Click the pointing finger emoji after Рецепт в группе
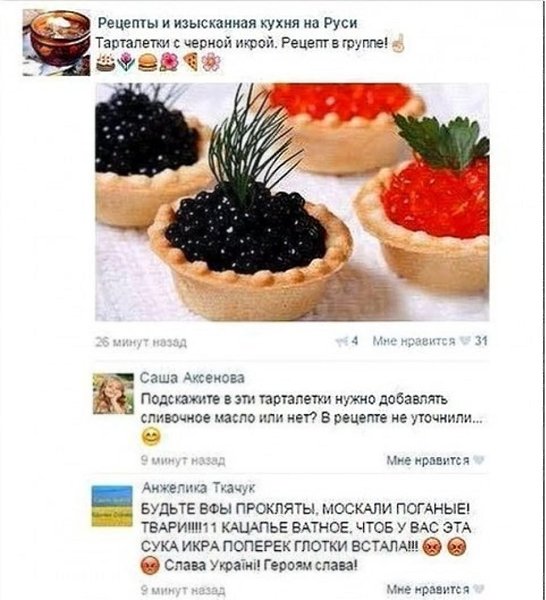546x600 pixels. click(398, 43)
